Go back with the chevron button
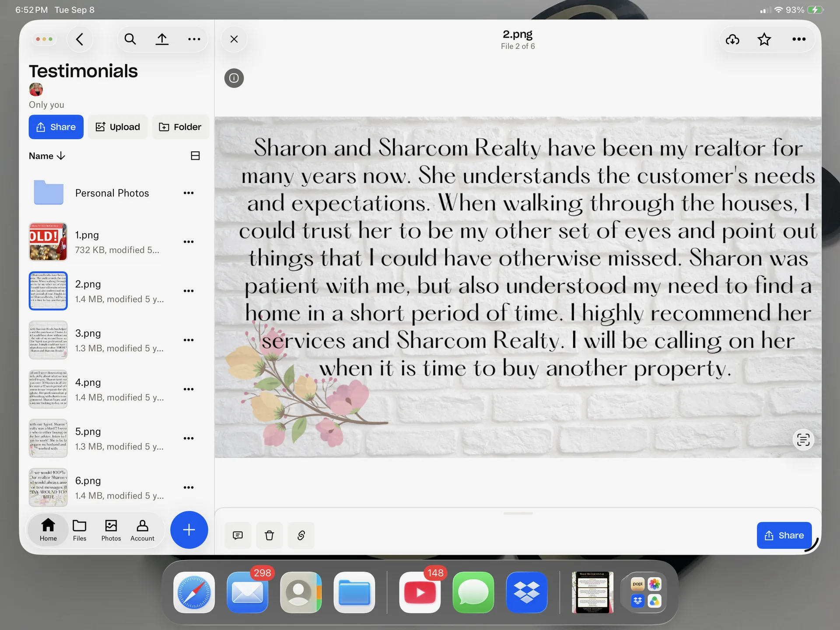This screenshot has height=630, width=840. click(x=80, y=39)
